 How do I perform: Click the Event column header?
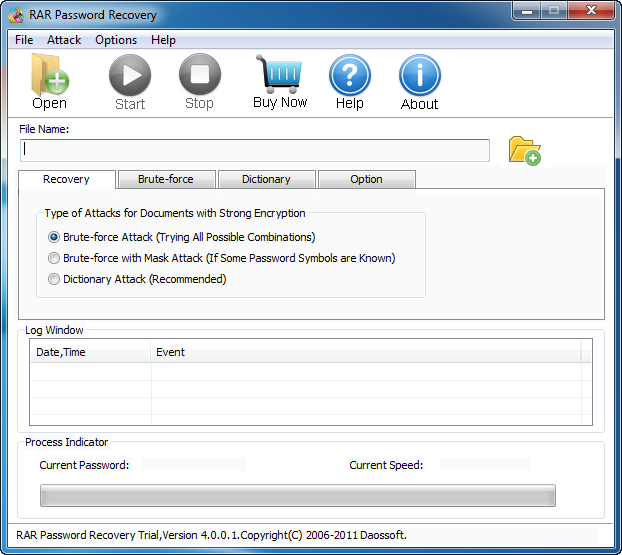[365, 352]
